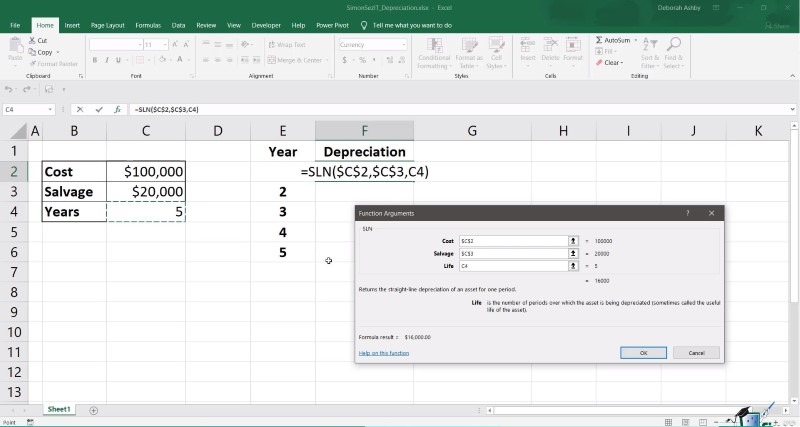Click the Salvage field range selector arrow
The height and width of the screenshot is (427, 800).
click(x=573, y=253)
